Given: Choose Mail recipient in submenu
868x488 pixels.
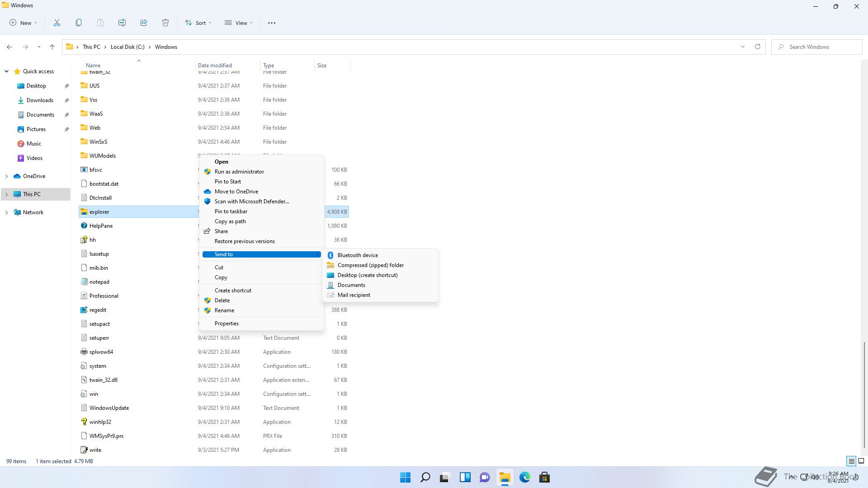Looking at the screenshot, I should (x=380, y=295).
